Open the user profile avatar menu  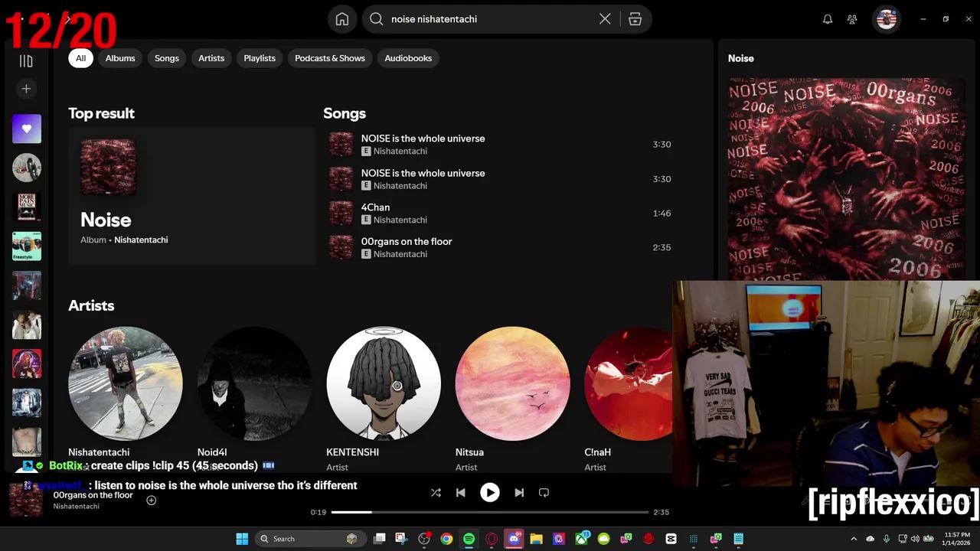(x=887, y=19)
